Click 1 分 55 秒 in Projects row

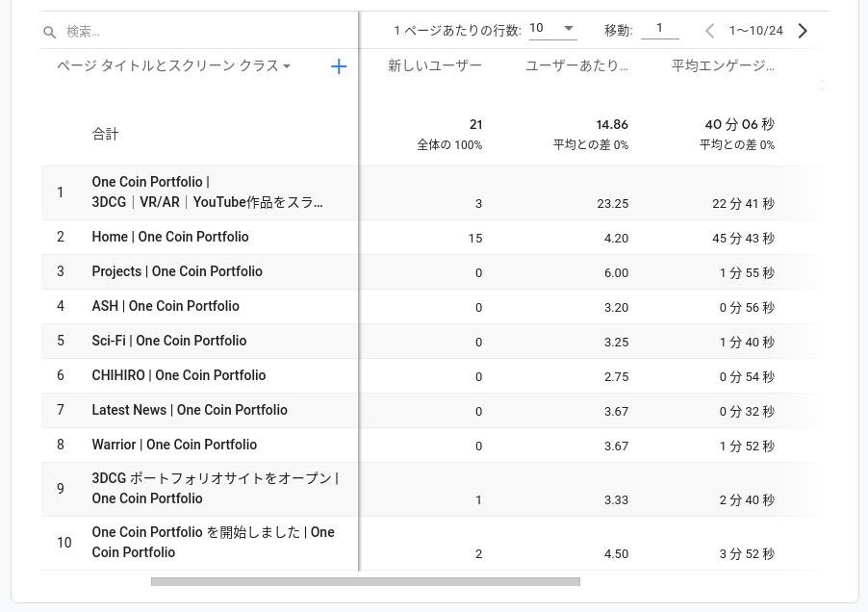[747, 272]
